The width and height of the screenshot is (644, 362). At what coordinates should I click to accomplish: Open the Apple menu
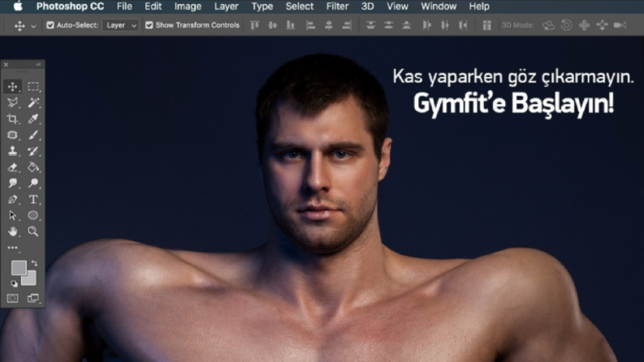pos(19,6)
